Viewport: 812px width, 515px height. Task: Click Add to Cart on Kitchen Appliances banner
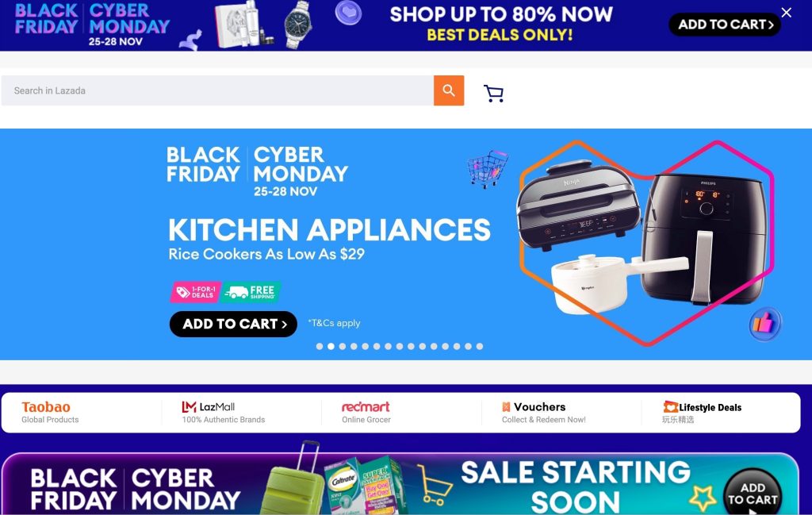coord(234,324)
